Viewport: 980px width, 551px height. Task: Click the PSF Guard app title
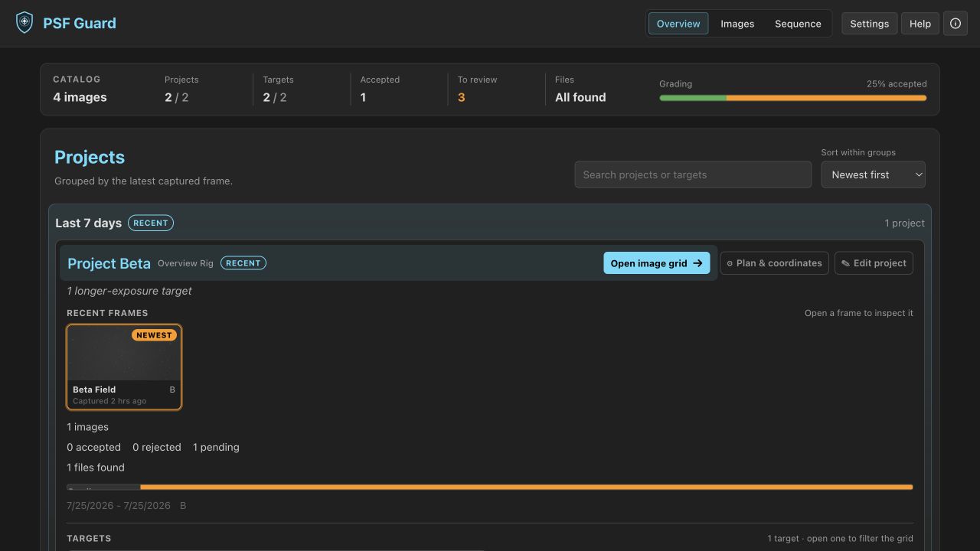80,23
